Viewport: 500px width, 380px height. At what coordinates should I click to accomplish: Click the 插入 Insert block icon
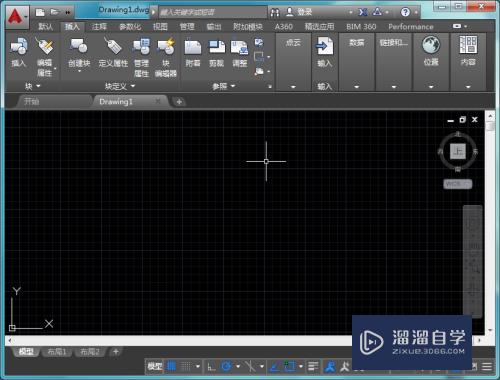pos(19,46)
